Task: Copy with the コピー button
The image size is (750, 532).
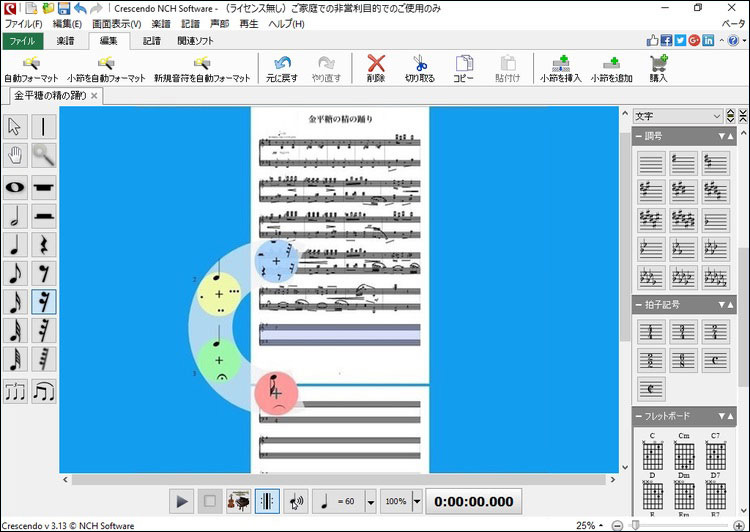Action: click(463, 69)
